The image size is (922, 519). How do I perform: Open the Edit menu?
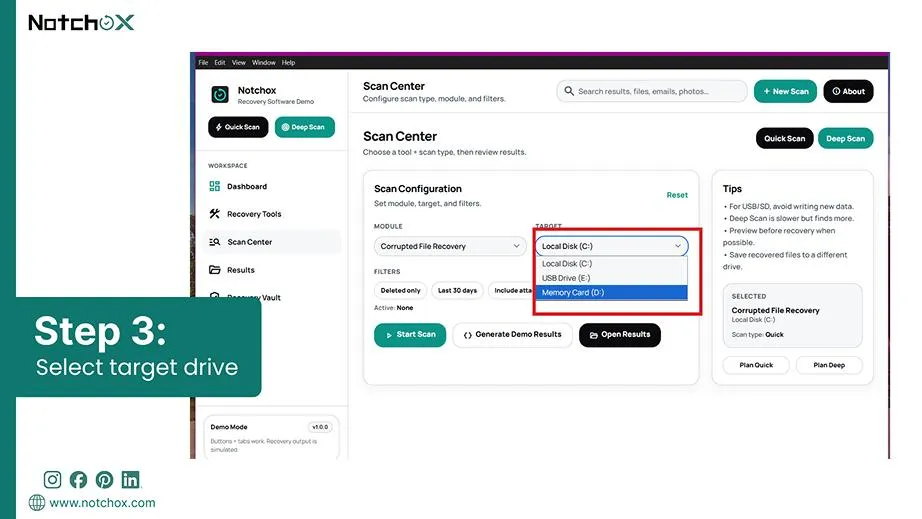pyautogui.click(x=220, y=62)
